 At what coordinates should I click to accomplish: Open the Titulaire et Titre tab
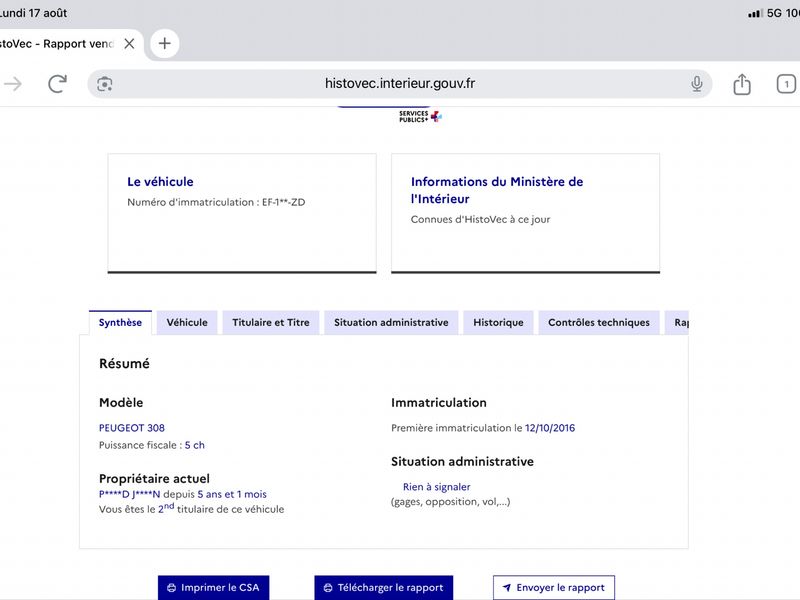[x=271, y=322]
